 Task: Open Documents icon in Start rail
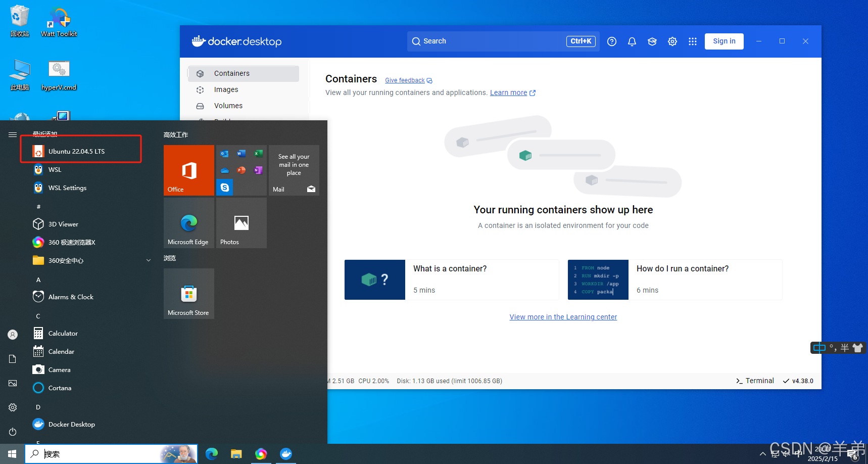click(13, 359)
